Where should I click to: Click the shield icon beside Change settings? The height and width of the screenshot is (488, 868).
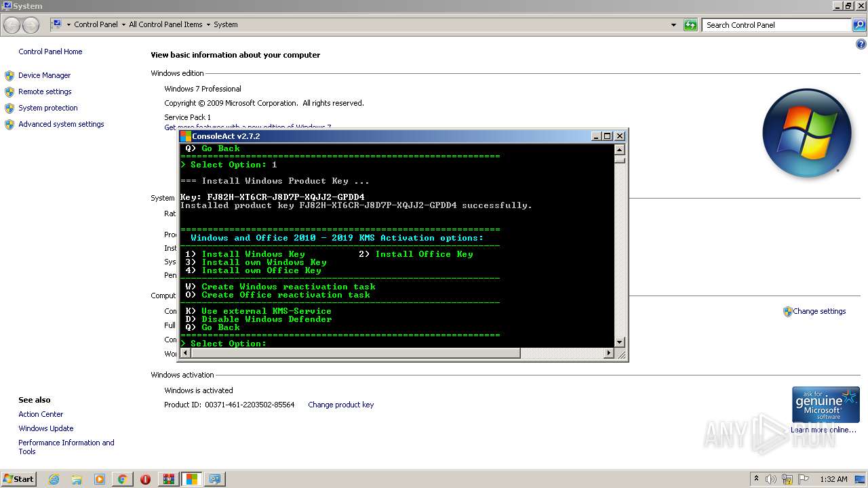click(x=787, y=312)
